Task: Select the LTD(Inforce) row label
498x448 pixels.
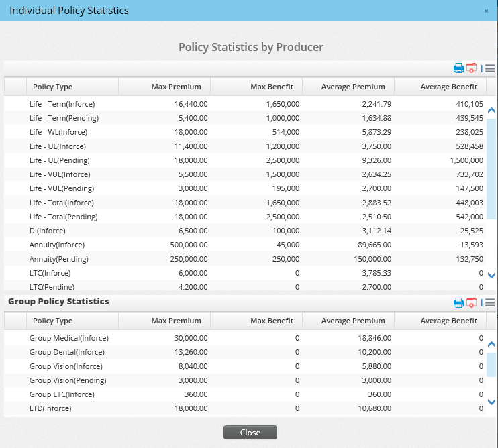Action: (x=50, y=408)
